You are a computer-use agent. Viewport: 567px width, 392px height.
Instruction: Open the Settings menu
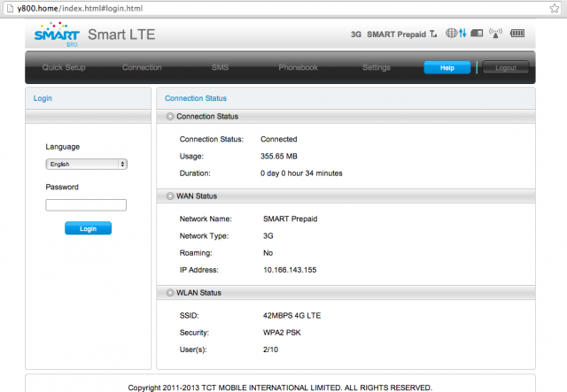pyautogui.click(x=377, y=67)
